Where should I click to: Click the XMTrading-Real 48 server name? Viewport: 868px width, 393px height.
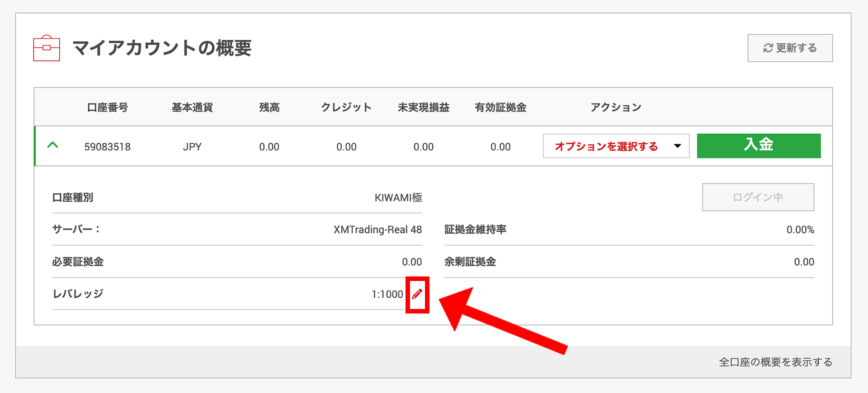pos(377,229)
